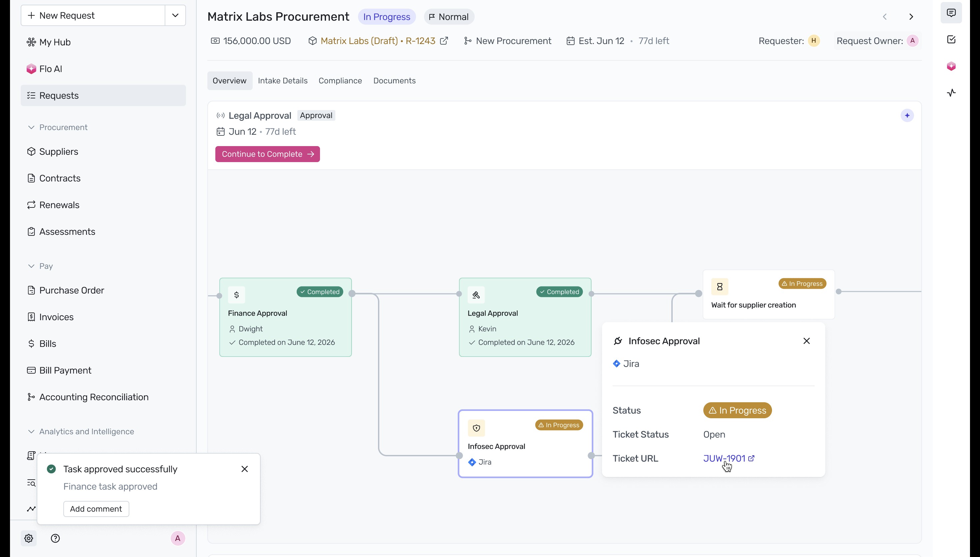Open the New Request dropdown arrow
This screenshot has width=980, height=557.
tap(175, 16)
